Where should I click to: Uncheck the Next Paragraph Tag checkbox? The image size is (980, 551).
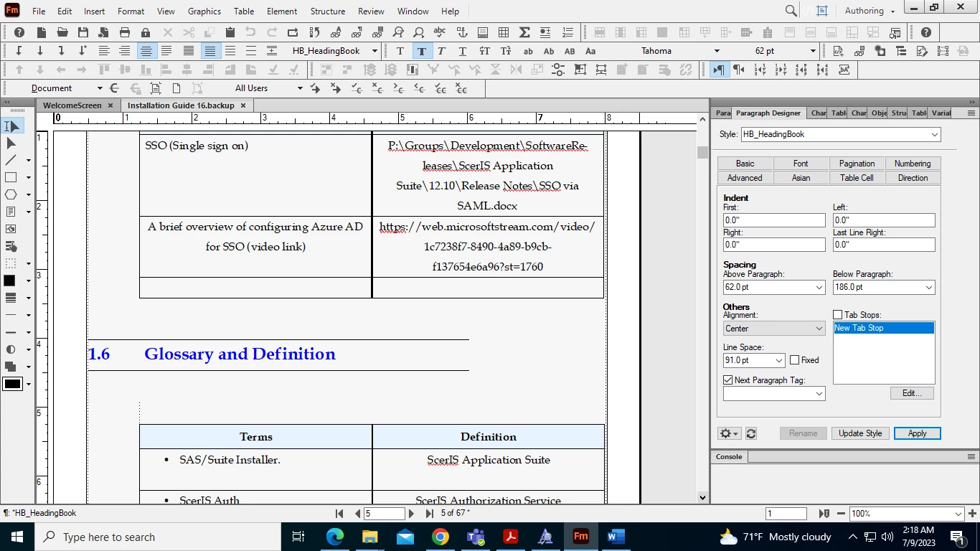tap(728, 380)
